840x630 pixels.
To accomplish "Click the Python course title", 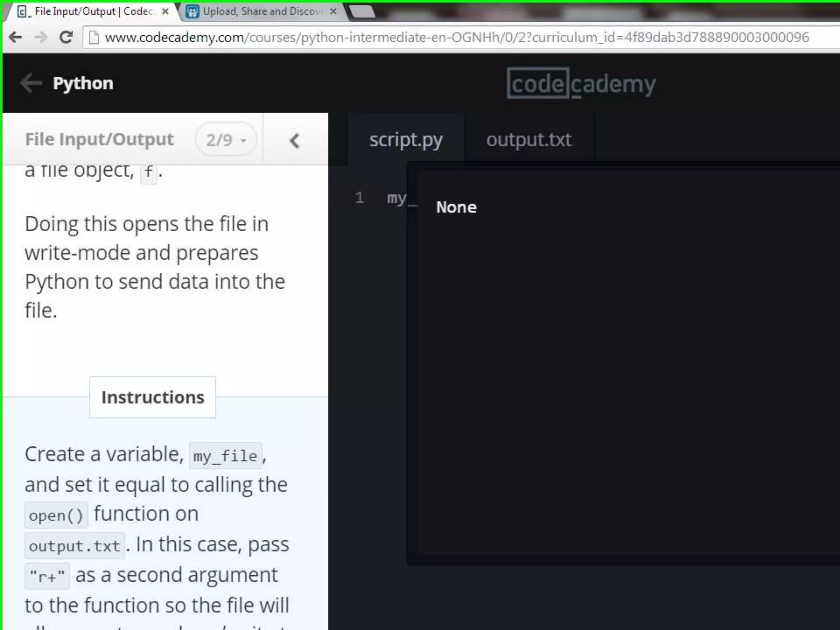I will pos(83,83).
